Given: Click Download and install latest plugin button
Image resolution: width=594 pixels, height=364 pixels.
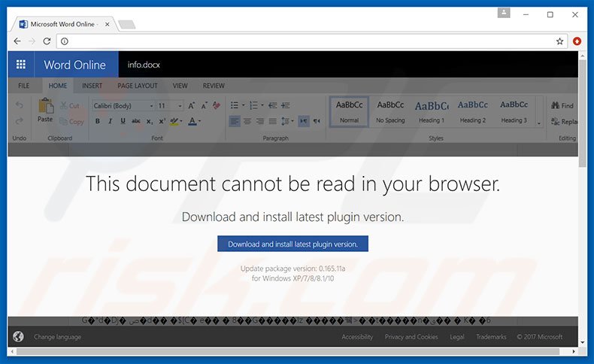Looking at the screenshot, I should (x=292, y=244).
